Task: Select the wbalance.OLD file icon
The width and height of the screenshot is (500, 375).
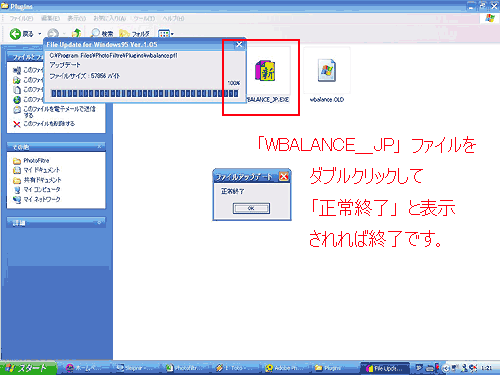Action: [x=327, y=70]
